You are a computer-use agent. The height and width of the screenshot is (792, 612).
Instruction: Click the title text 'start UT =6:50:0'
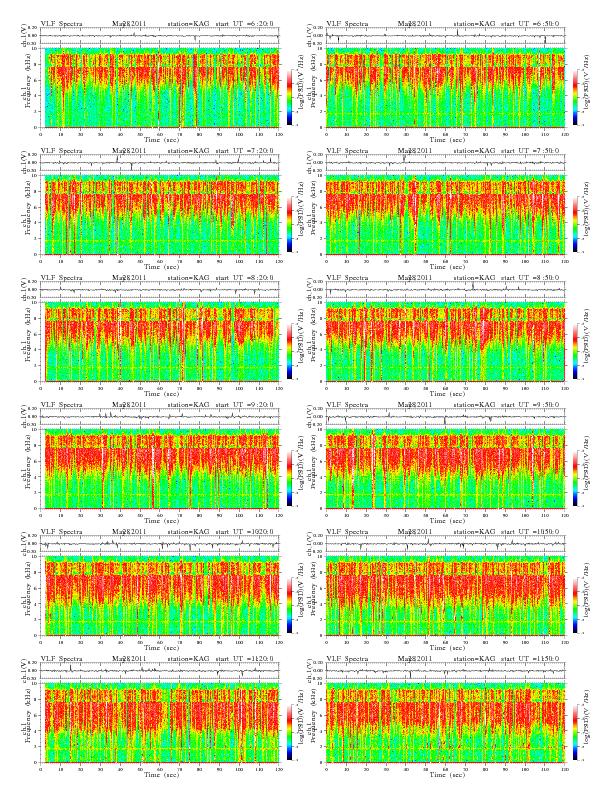531,23
